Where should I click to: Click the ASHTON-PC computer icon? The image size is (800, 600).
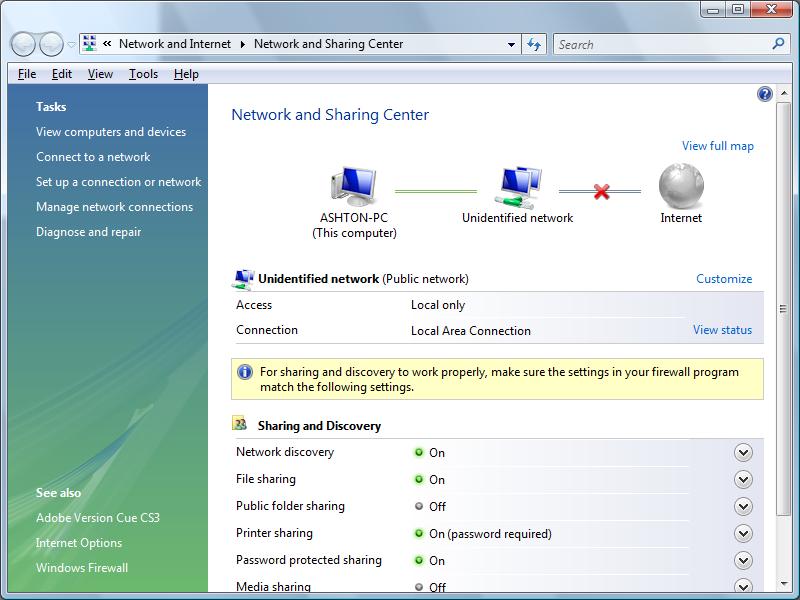click(x=355, y=186)
